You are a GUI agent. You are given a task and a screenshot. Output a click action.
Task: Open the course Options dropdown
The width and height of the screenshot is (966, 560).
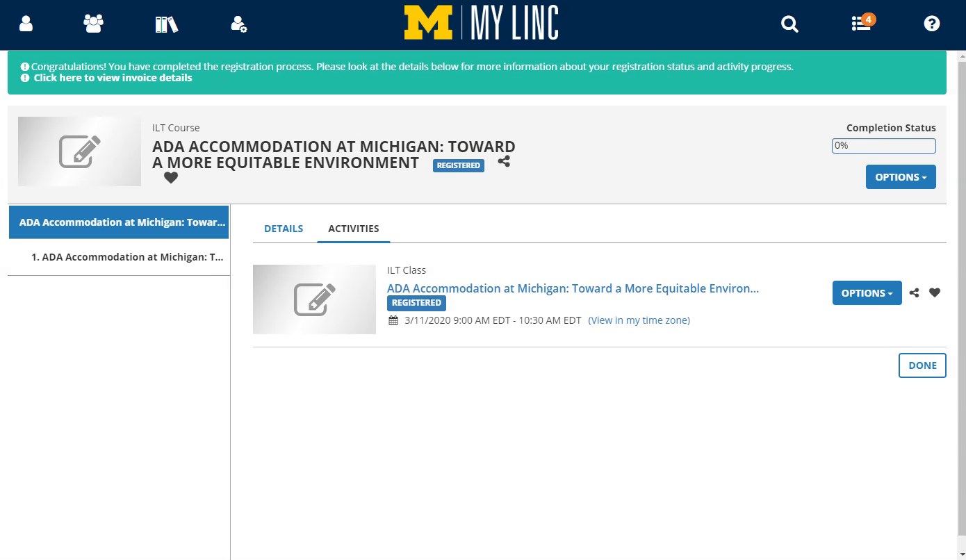900,176
